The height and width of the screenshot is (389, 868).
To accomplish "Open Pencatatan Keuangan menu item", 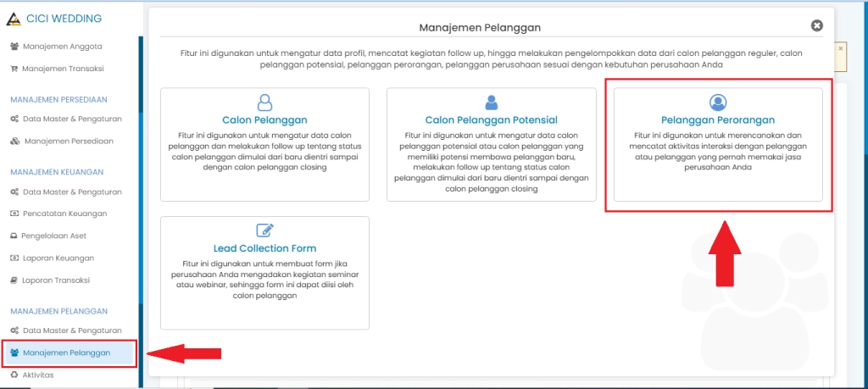I will point(65,214).
